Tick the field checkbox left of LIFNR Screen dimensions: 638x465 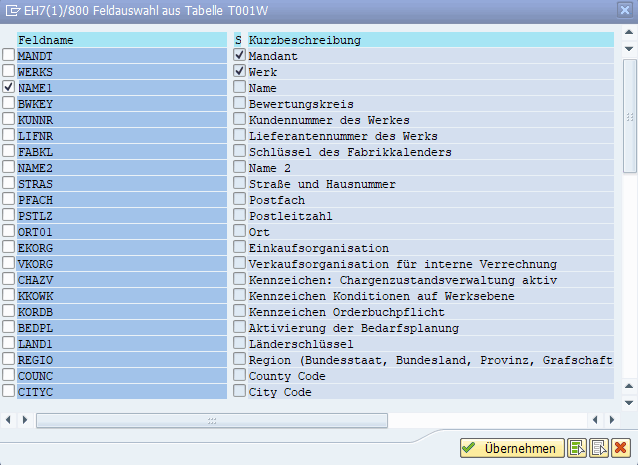tap(9, 135)
